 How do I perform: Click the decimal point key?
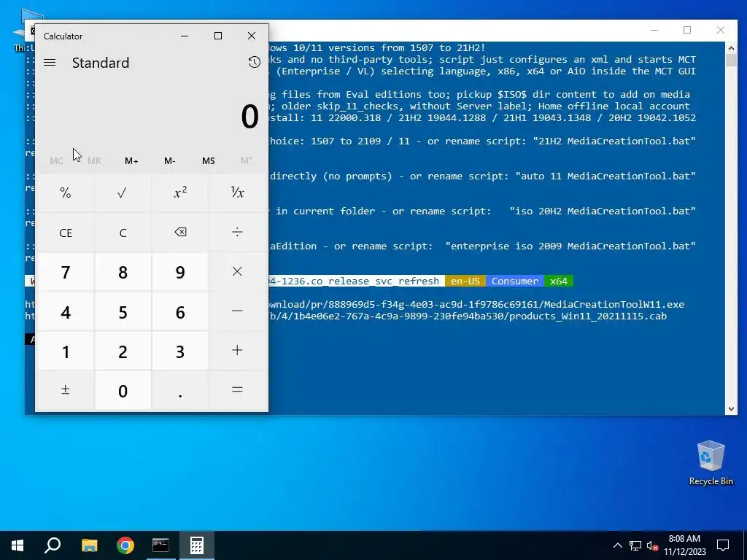pyautogui.click(x=180, y=391)
